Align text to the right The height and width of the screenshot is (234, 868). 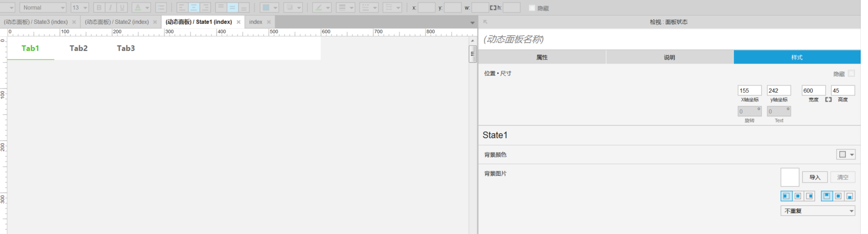coord(205,8)
